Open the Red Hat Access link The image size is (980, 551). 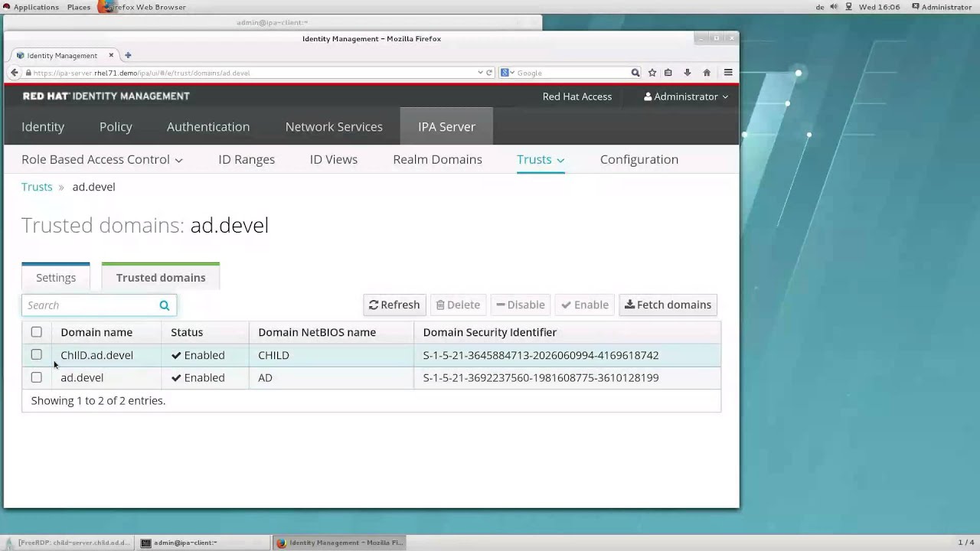point(577,96)
